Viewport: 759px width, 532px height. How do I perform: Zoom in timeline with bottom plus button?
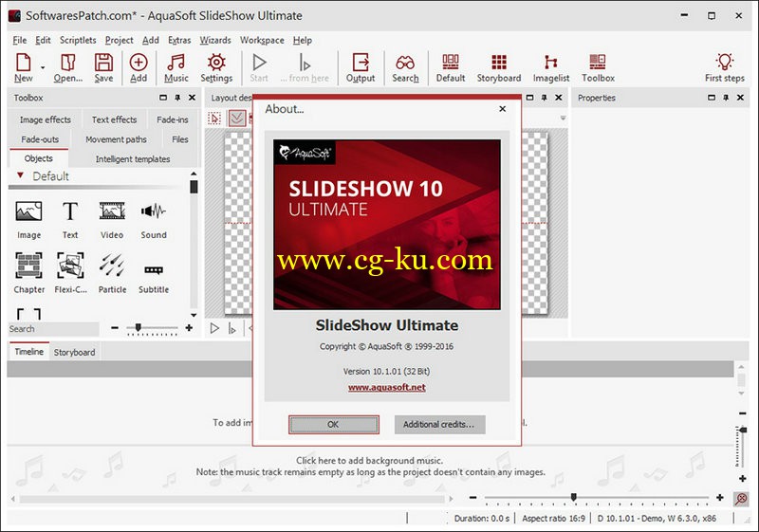720,497
